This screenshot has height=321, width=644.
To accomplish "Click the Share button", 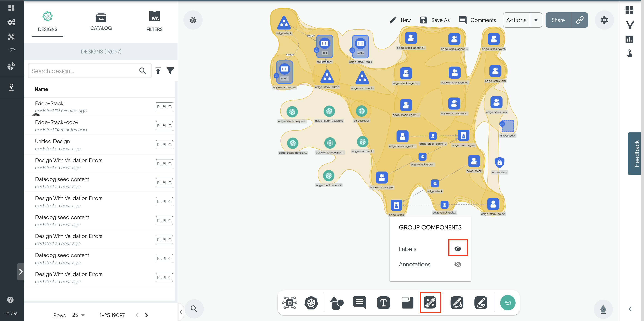I will [x=558, y=20].
